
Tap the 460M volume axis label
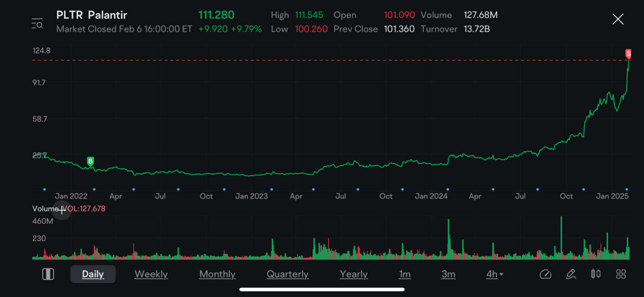point(43,221)
